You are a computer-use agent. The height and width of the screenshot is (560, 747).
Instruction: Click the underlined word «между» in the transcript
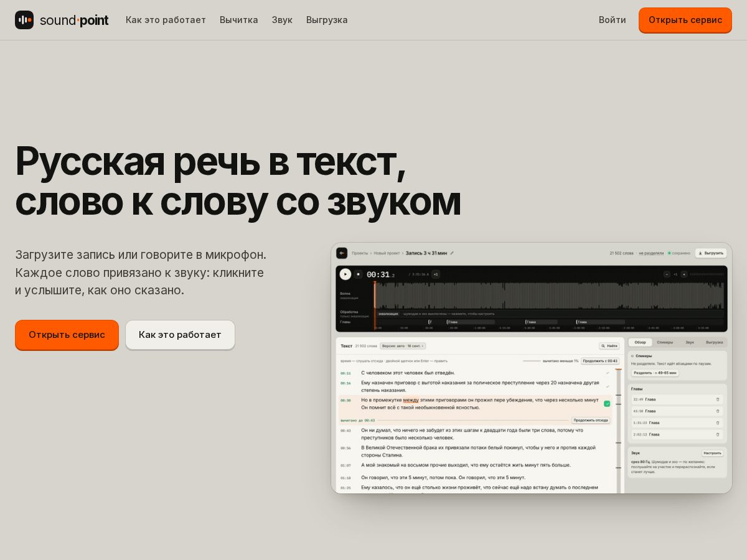[x=411, y=400]
